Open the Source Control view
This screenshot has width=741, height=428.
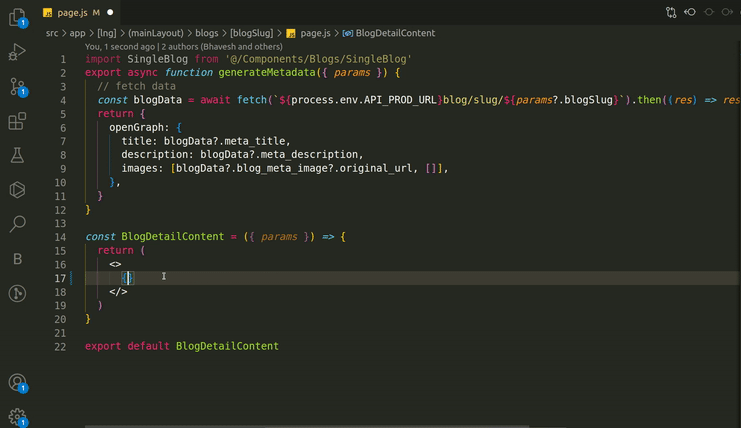(x=17, y=87)
